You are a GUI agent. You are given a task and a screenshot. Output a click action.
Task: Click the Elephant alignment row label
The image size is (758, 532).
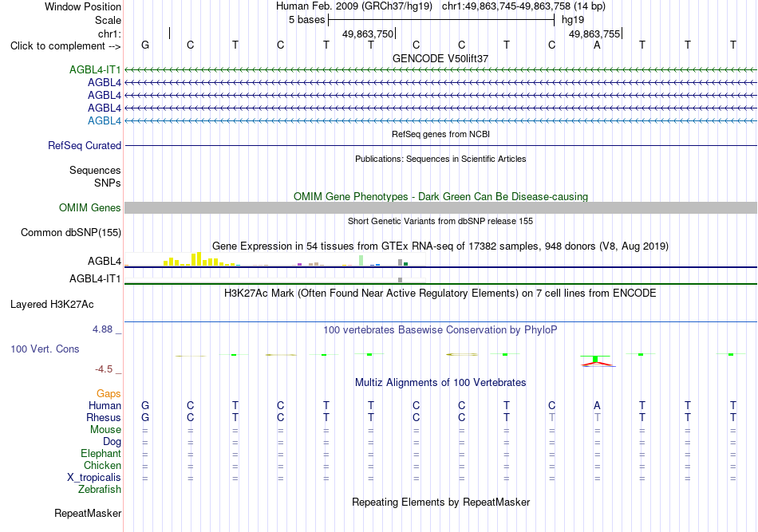(101, 454)
